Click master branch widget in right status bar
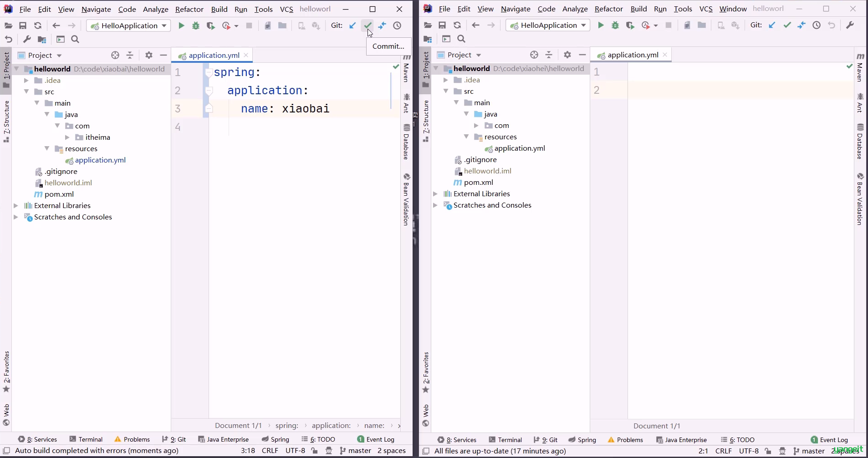 pyautogui.click(x=809, y=451)
